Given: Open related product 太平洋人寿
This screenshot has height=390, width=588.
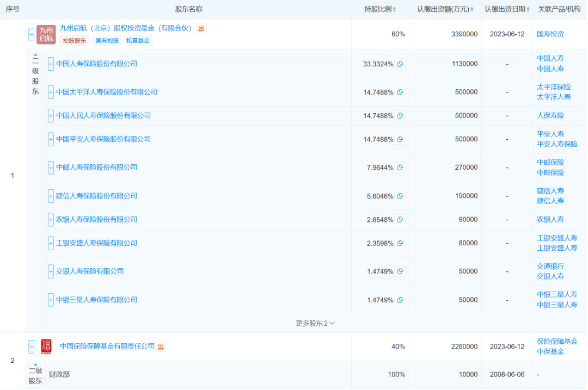Looking at the screenshot, I should pyautogui.click(x=554, y=97).
